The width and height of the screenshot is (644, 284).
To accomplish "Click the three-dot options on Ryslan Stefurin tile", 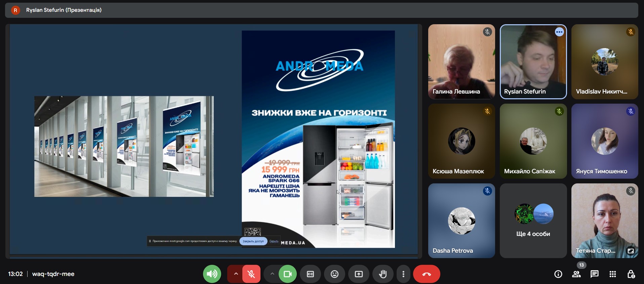I will coord(559,32).
